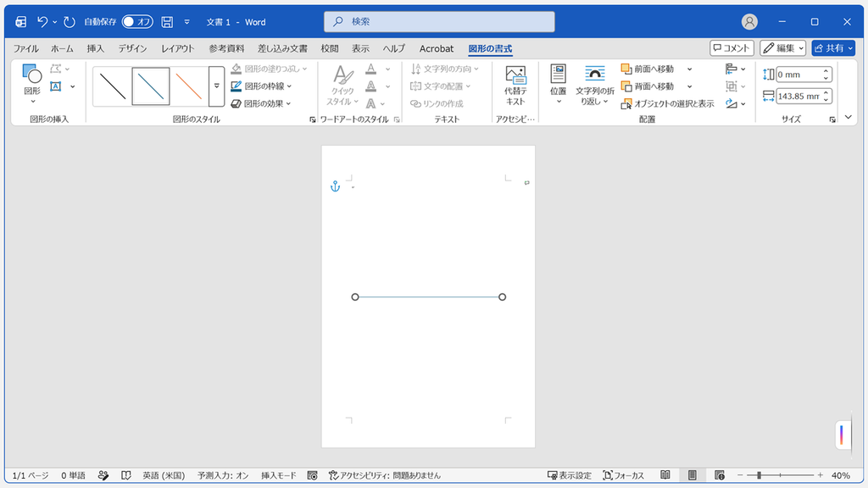Click the 共有 share button

tap(834, 48)
